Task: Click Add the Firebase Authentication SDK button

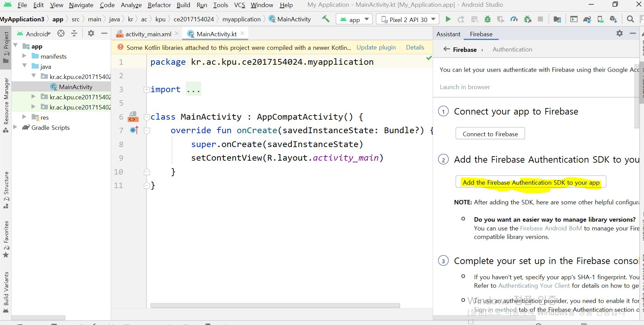Action: coord(531,182)
